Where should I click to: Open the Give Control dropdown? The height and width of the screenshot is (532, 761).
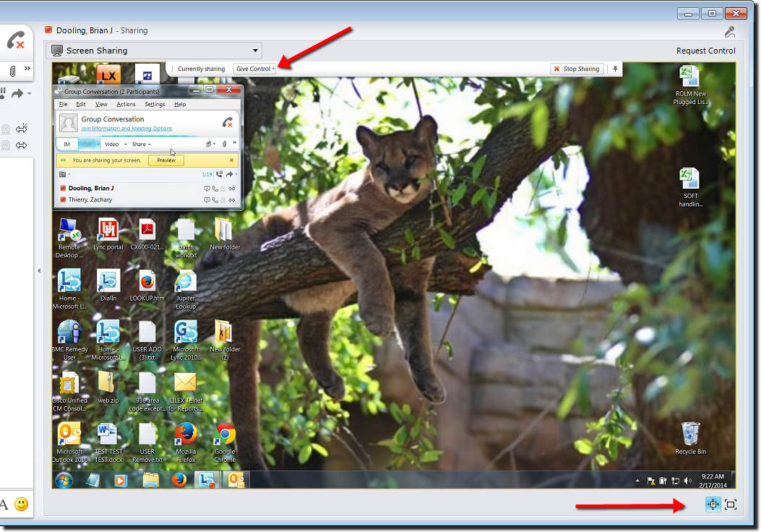(255, 69)
